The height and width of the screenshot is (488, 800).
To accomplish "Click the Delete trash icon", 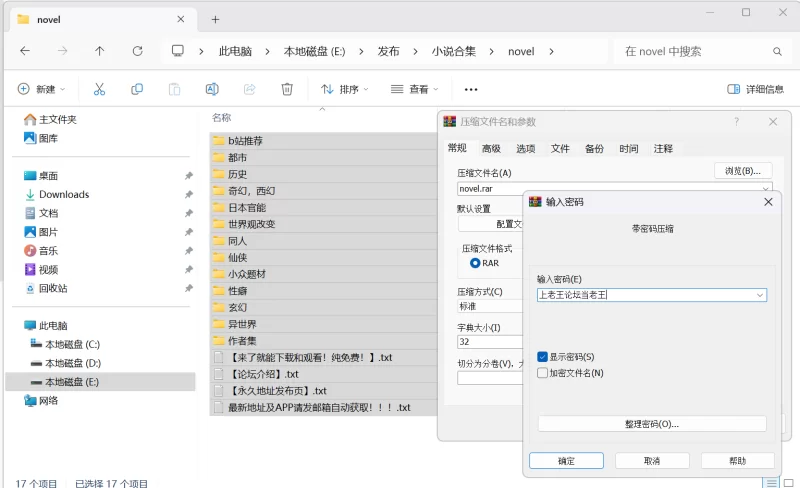I will [287, 89].
